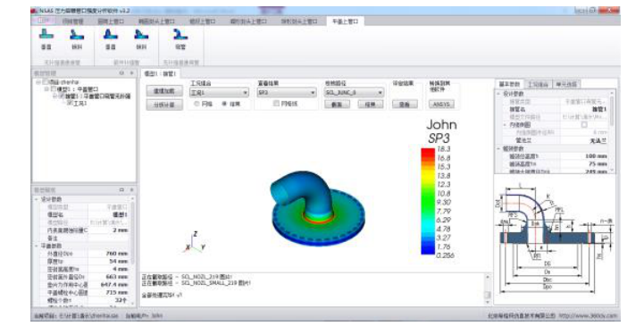Select the fourth blue tilted nozzle icon
This screenshot has width=644, height=326.
pos(141,35)
